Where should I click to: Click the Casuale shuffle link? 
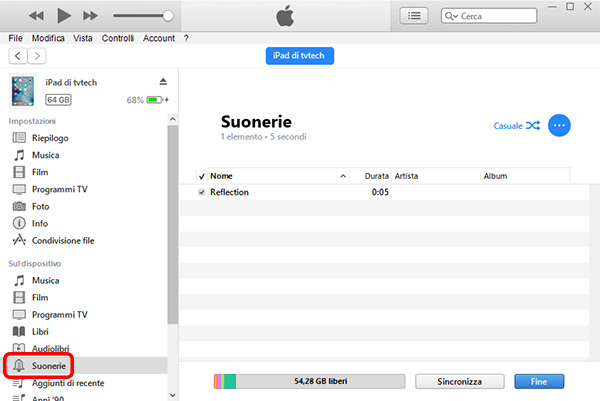[x=516, y=126]
